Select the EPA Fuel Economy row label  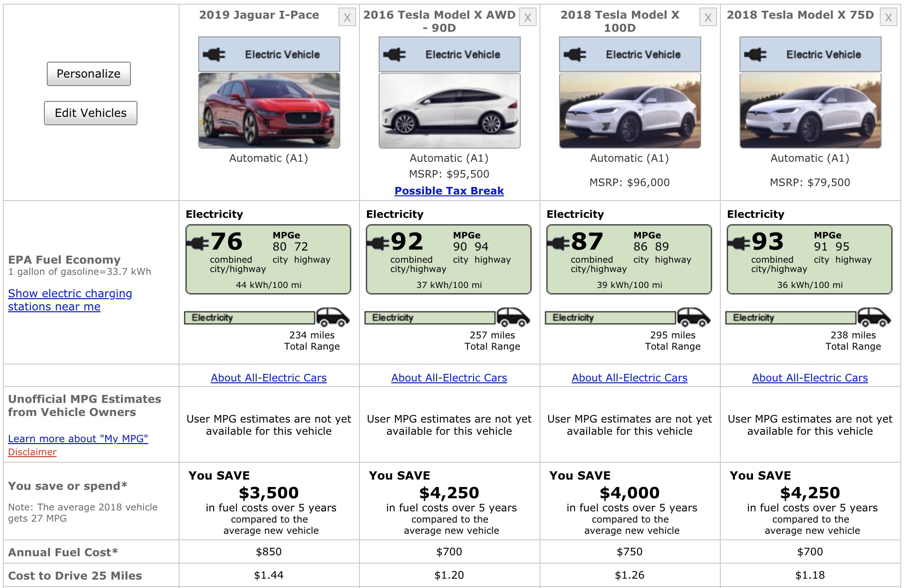tap(65, 260)
